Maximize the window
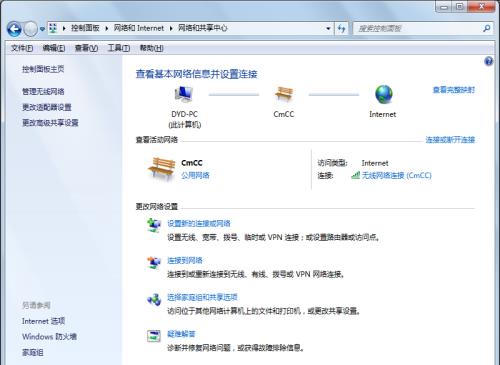Image resolution: width=500 pixels, height=365 pixels. click(x=460, y=7)
